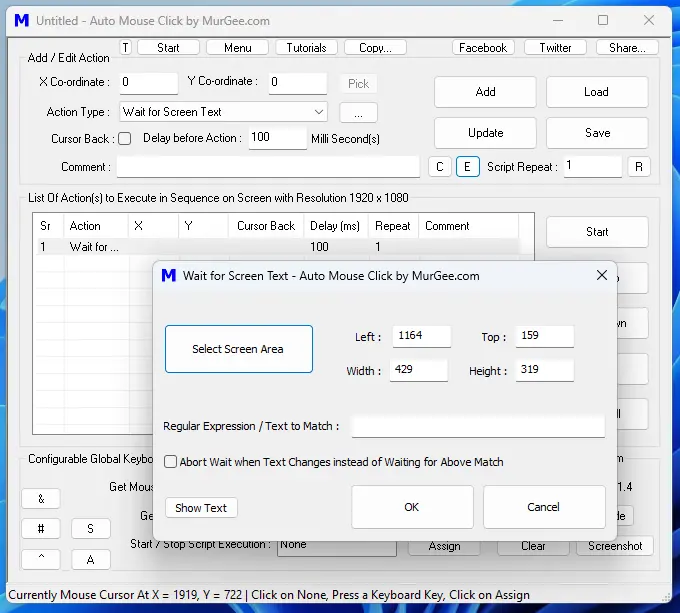This screenshot has height=613, width=680.
Task: Click the Cursor Back column header
Action: pos(265,226)
